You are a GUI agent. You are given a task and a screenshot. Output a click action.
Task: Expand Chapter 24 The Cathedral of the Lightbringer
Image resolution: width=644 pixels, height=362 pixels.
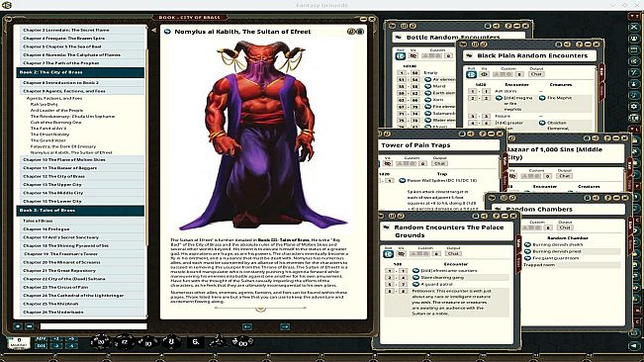click(x=82, y=296)
